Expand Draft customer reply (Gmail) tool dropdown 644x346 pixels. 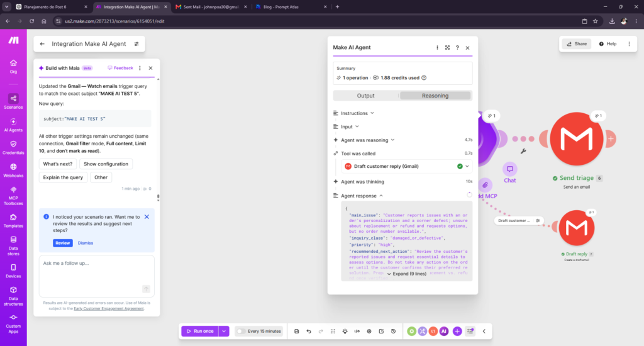coord(467,167)
